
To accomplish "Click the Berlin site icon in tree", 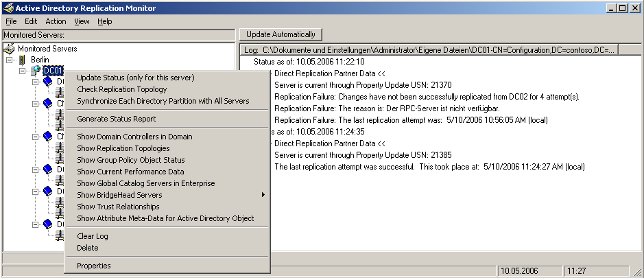I will pos(23,60).
